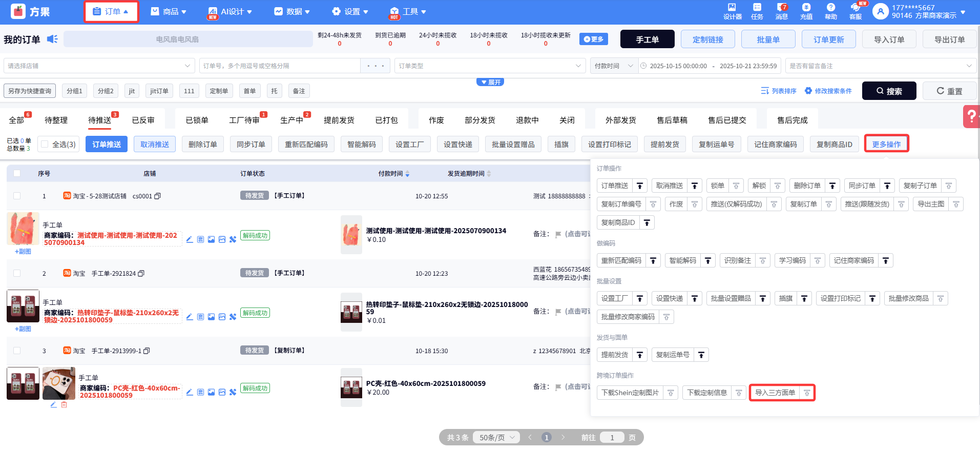Check the 全选(3) select-all checkbox
Viewport: 980px width, 451px height.
coord(45,145)
